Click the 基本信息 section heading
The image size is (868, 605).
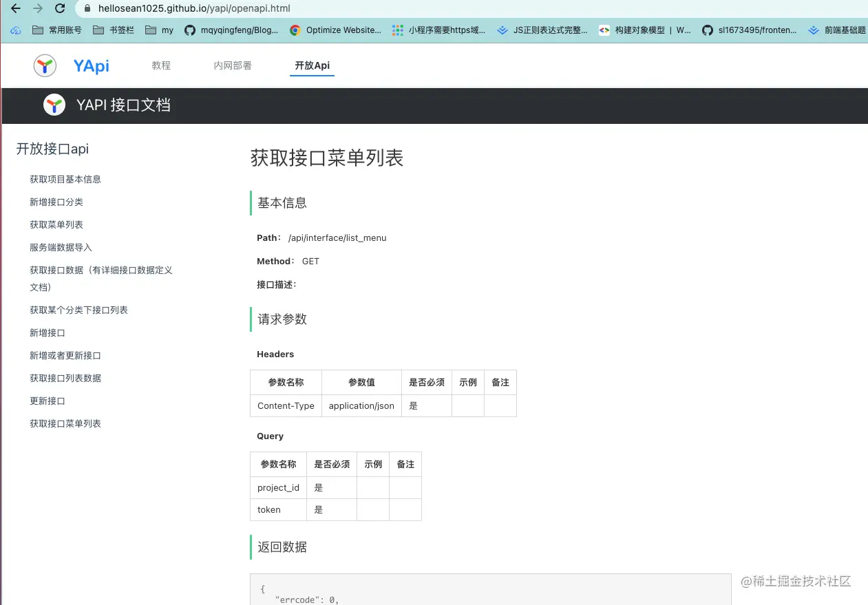tap(282, 203)
